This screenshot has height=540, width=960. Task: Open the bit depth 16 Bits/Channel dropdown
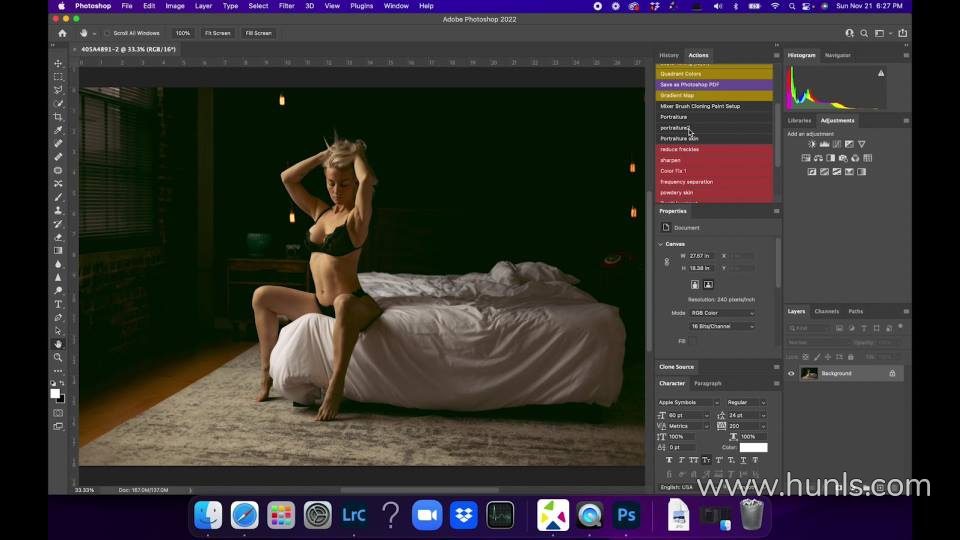click(721, 326)
